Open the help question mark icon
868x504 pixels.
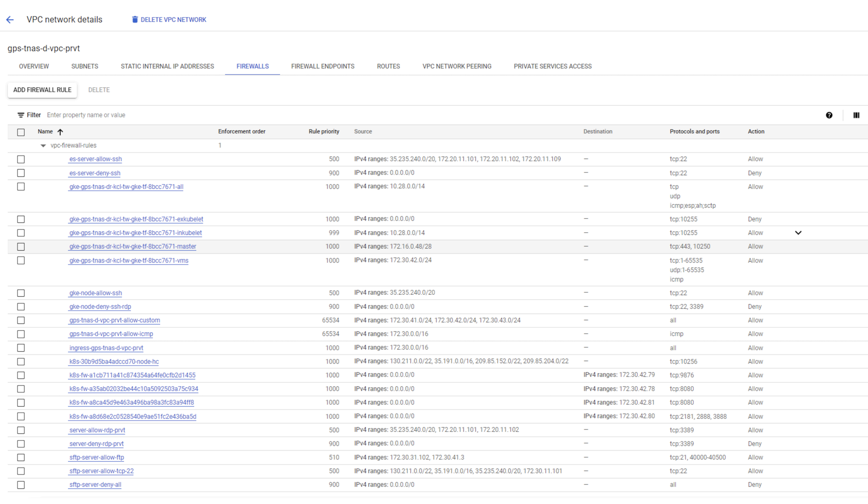pyautogui.click(x=829, y=115)
